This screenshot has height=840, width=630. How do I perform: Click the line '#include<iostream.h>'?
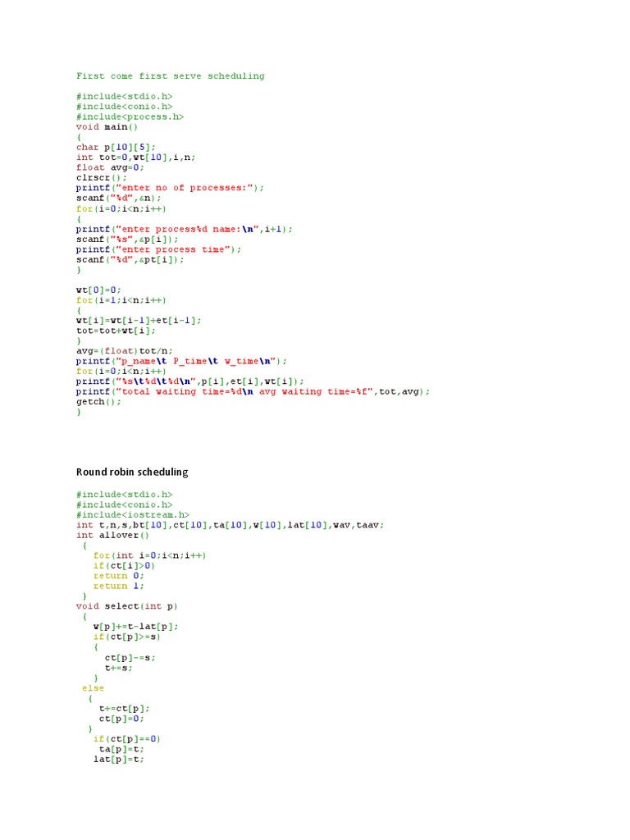coord(133,515)
